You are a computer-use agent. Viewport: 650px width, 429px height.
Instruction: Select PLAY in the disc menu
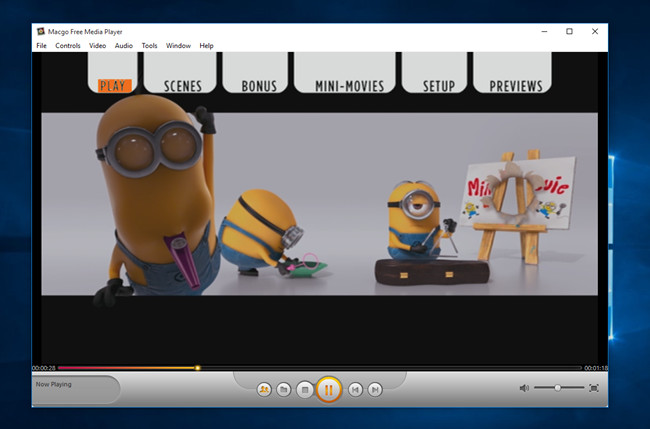pos(114,86)
